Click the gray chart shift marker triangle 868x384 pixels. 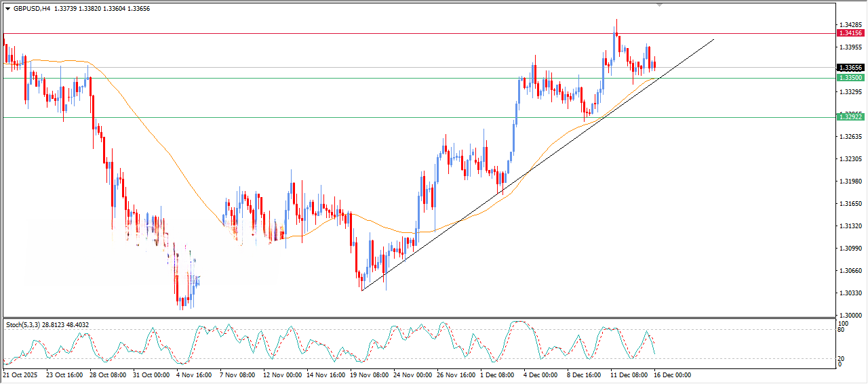tap(659, 5)
